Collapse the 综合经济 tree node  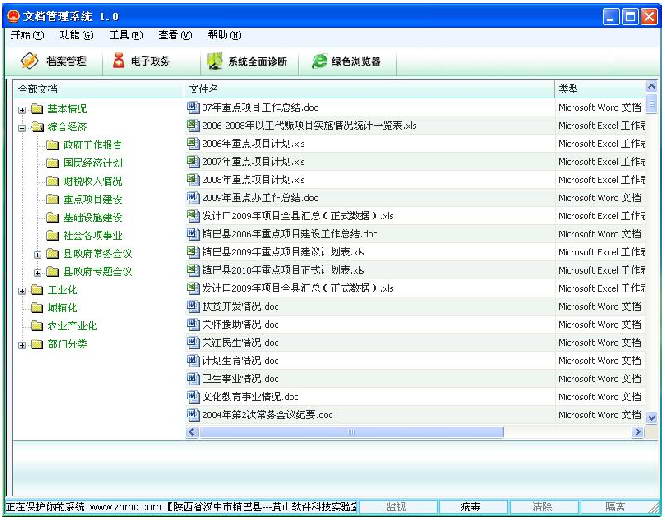[22, 127]
